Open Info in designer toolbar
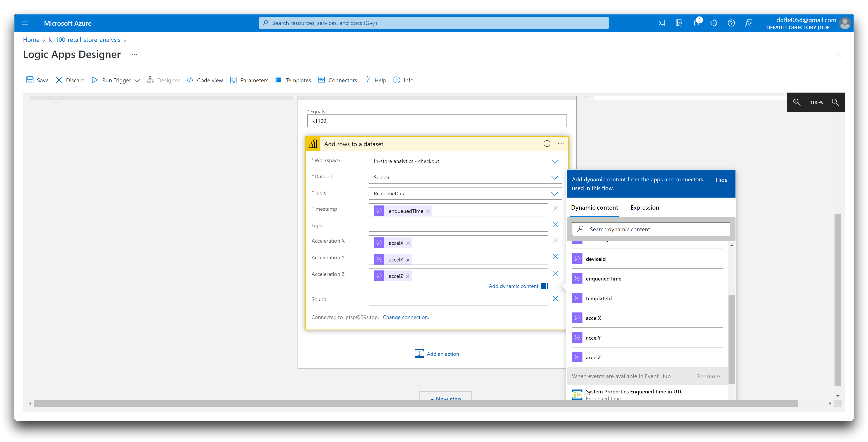This screenshot has height=442, width=868. click(x=404, y=80)
